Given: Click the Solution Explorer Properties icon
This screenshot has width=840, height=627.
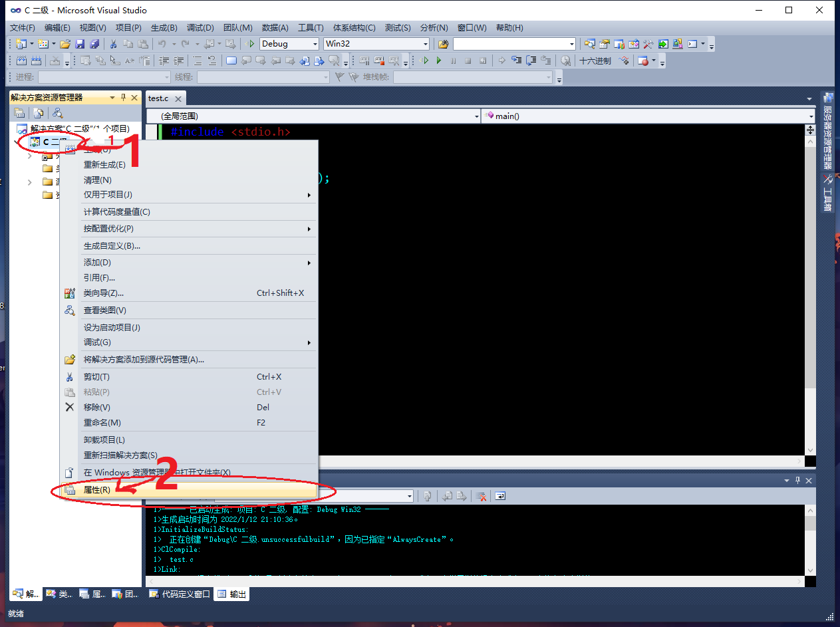Looking at the screenshot, I should click(x=19, y=113).
